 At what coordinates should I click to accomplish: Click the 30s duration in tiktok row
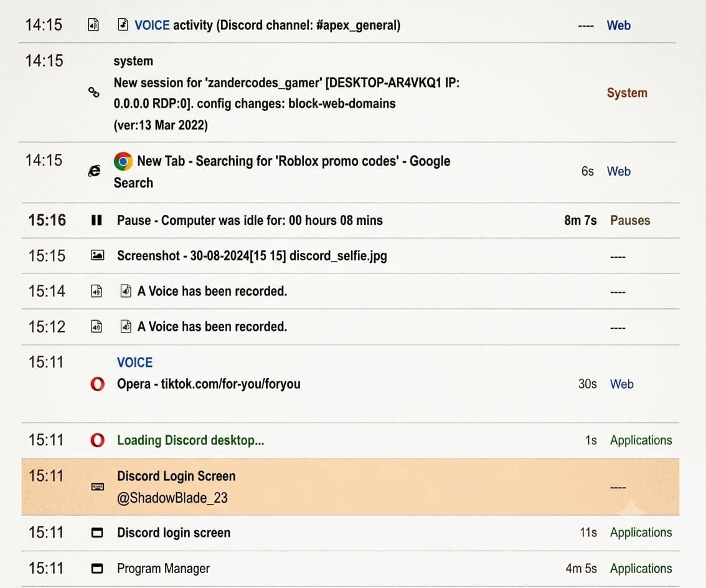tap(588, 384)
